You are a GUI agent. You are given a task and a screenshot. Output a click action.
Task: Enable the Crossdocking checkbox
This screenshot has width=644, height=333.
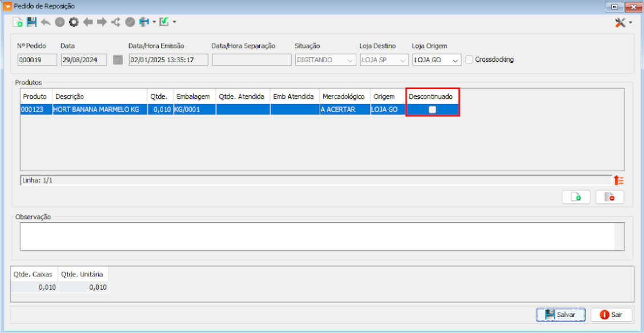click(469, 59)
